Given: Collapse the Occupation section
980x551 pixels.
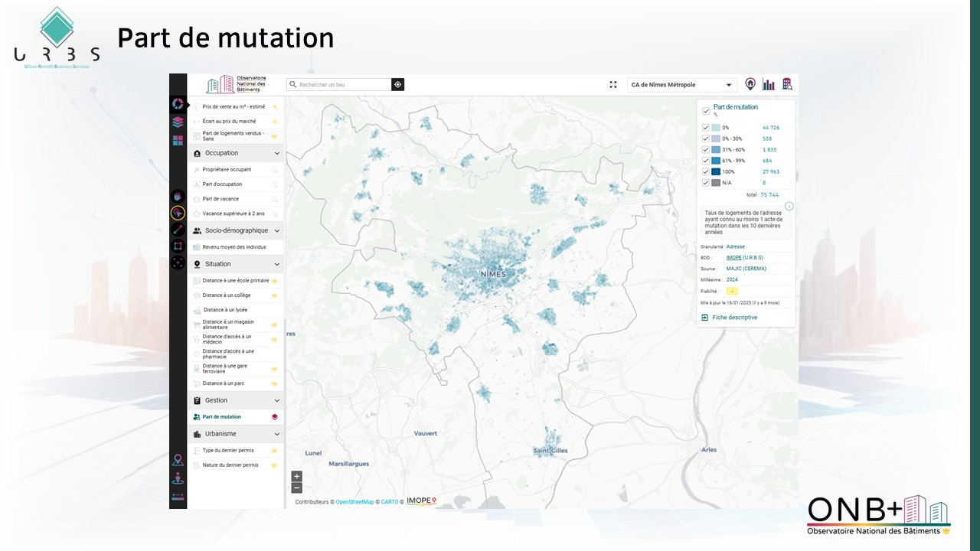Looking at the screenshot, I should point(276,154).
